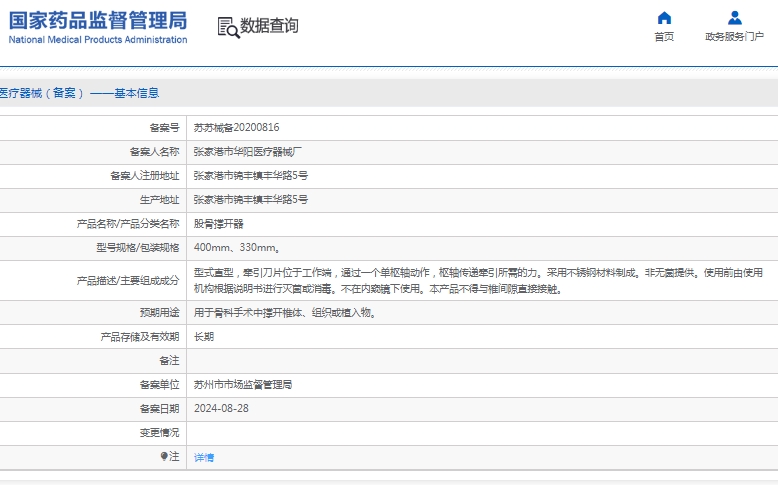Click the 医疗器械（备案）——基本信息 header
This screenshot has height=485, width=778.
coord(79,93)
